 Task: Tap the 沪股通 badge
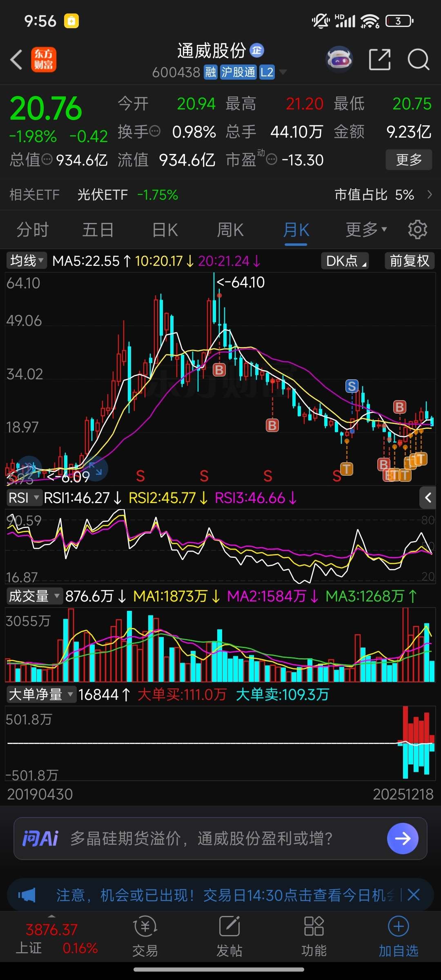click(238, 72)
